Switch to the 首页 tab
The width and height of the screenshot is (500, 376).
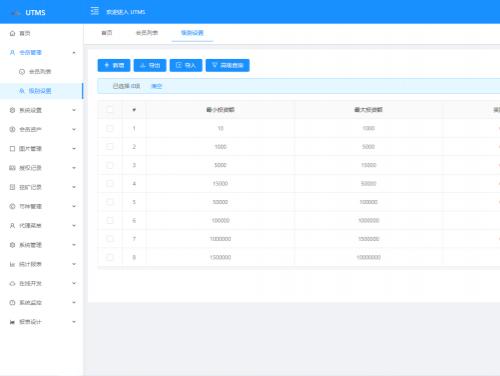point(107,33)
